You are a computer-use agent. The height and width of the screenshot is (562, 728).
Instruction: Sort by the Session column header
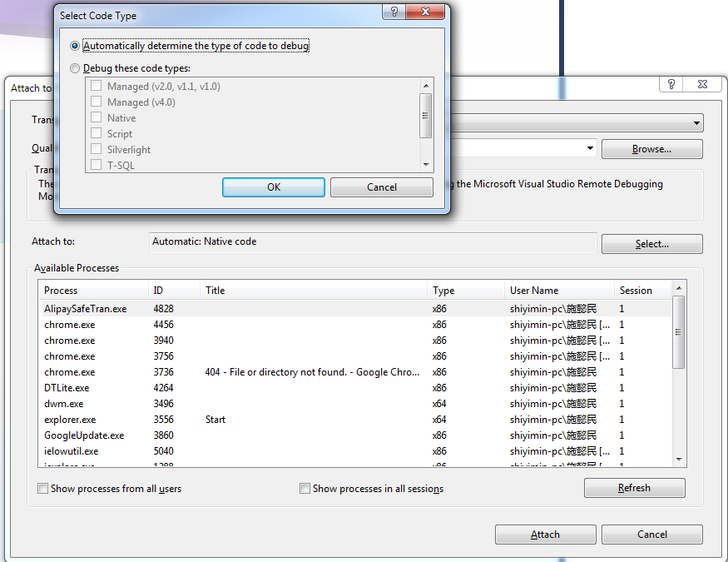[x=643, y=291]
